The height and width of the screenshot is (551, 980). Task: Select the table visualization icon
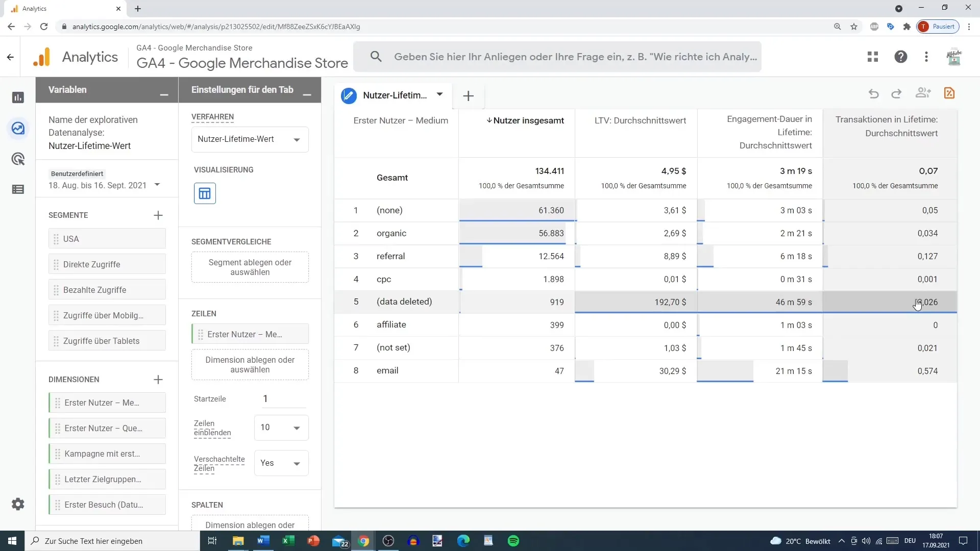[x=205, y=193]
